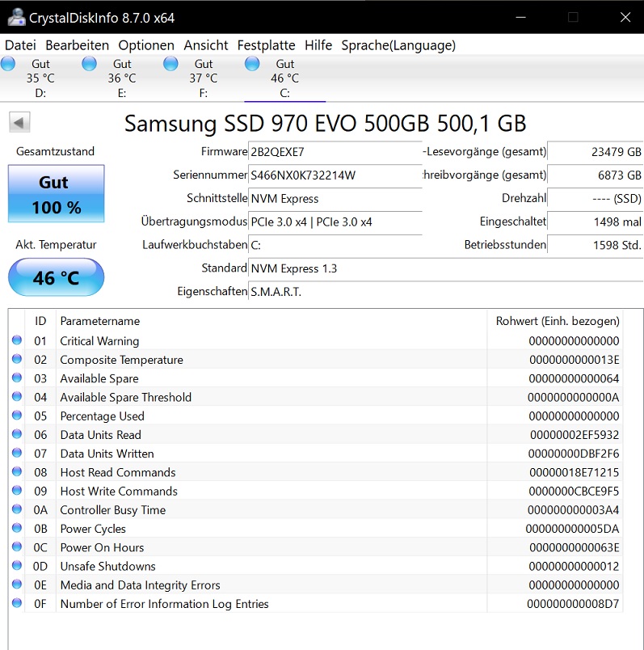The image size is (644, 650).
Task: Click status dot for Host Write Commands
Action: point(17,491)
